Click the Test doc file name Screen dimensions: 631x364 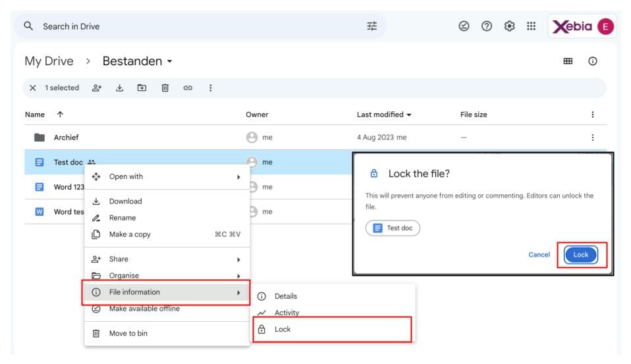(69, 162)
